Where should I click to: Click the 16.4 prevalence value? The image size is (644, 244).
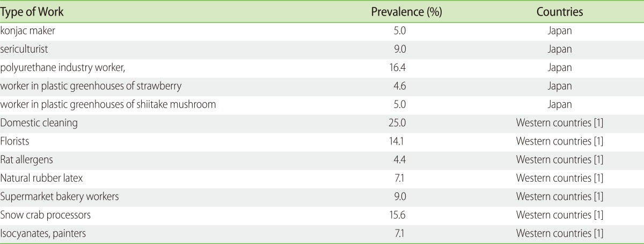click(399, 68)
